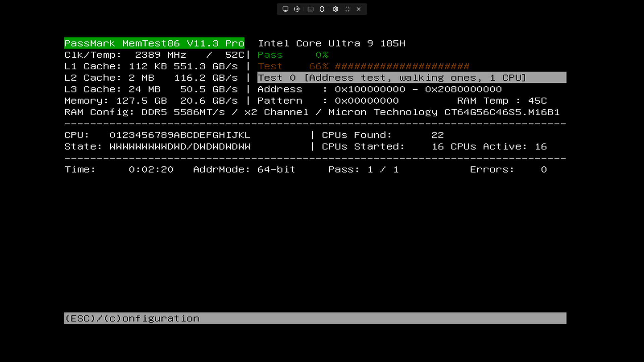Click the CPUs Found 22 value

pos(437,135)
